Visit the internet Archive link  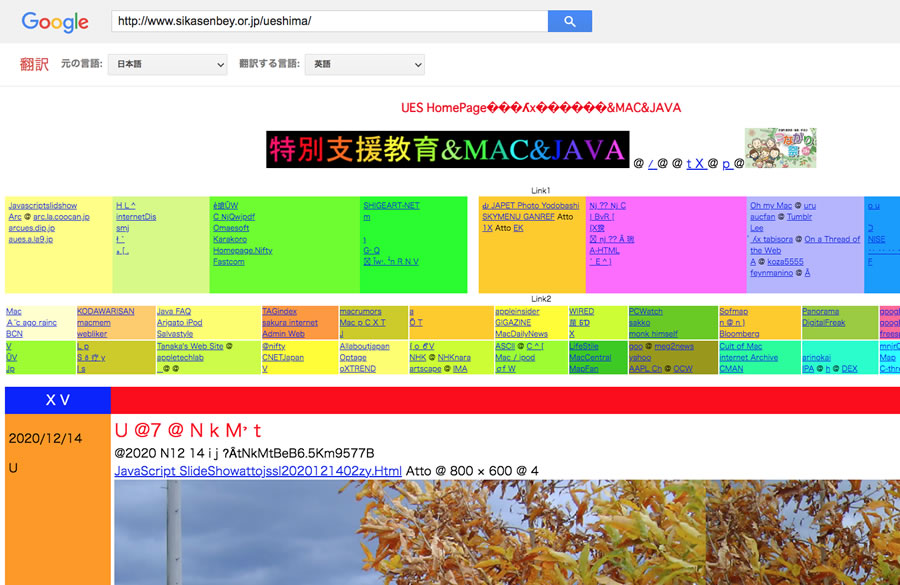748,357
